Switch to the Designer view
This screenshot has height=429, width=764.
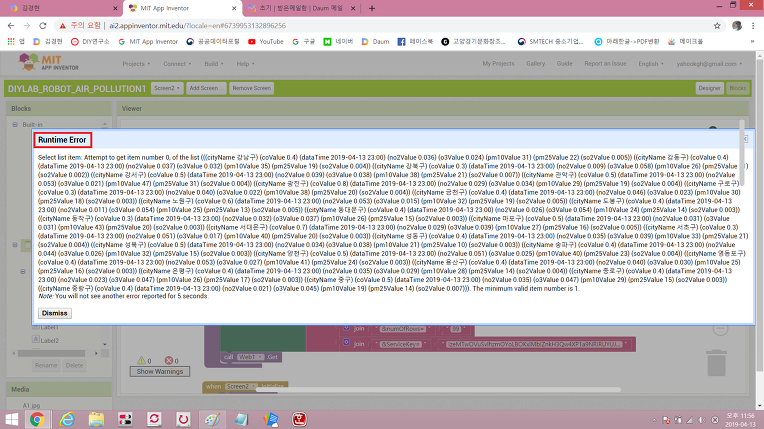coord(709,88)
